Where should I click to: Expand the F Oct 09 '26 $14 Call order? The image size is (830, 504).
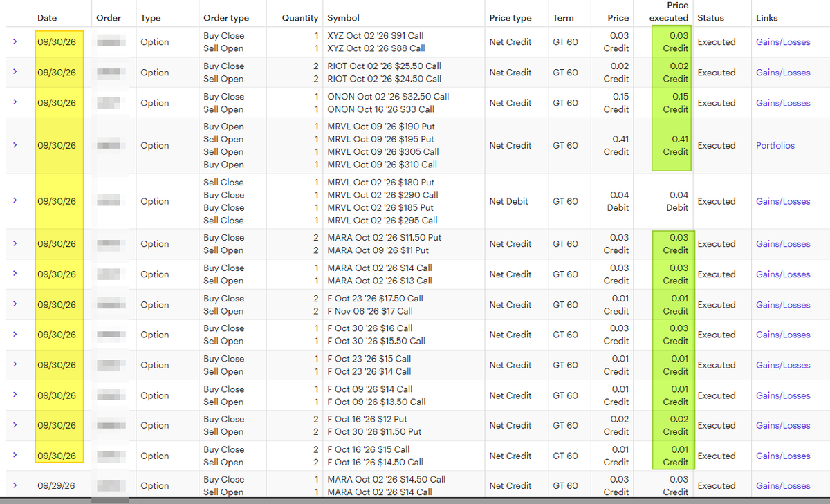[x=15, y=395]
